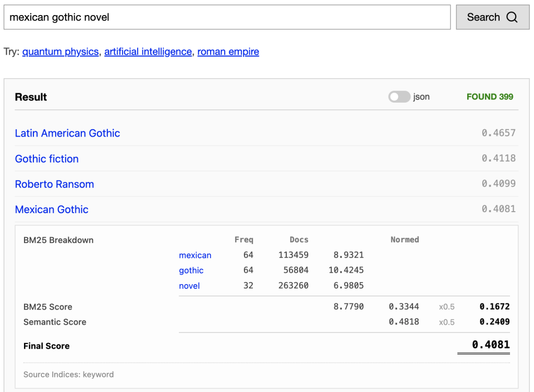This screenshot has height=392, width=534.
Task: Show breakdown for score 0.4099
Action: point(498,184)
